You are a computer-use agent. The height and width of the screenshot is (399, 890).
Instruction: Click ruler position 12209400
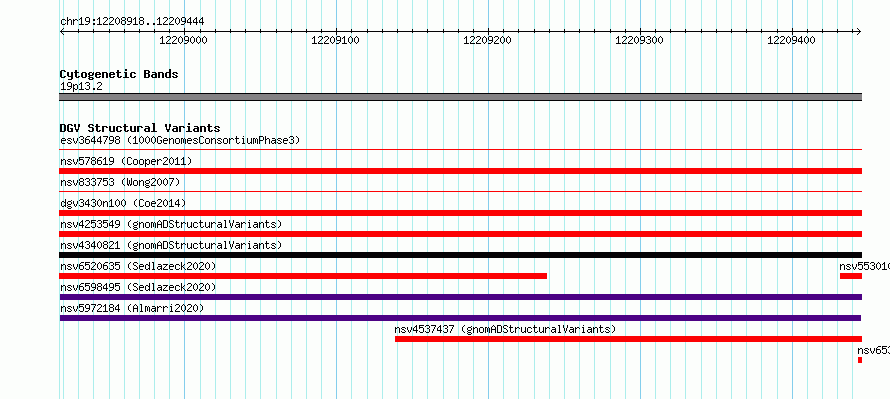[x=791, y=40]
